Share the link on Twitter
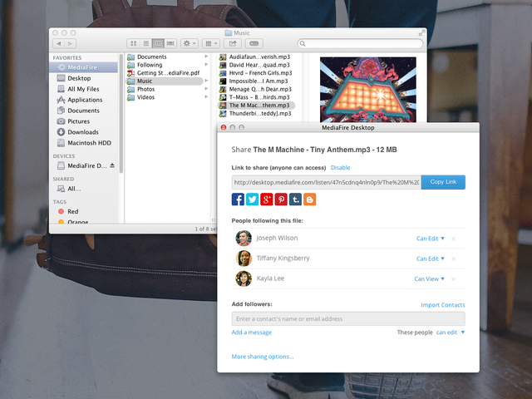Image resolution: width=532 pixels, height=399 pixels. tap(252, 199)
